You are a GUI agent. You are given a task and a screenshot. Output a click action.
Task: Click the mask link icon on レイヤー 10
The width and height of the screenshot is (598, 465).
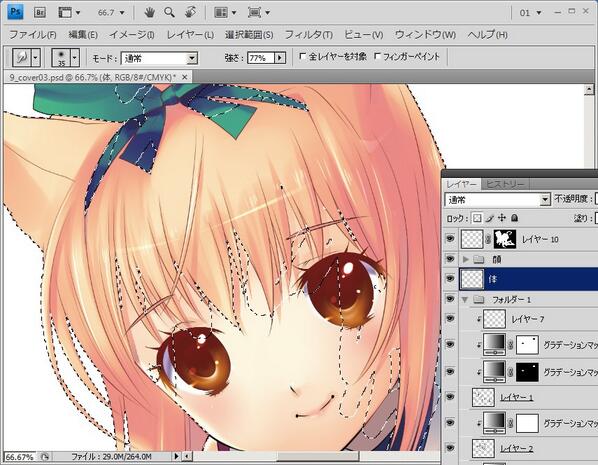[x=489, y=240]
